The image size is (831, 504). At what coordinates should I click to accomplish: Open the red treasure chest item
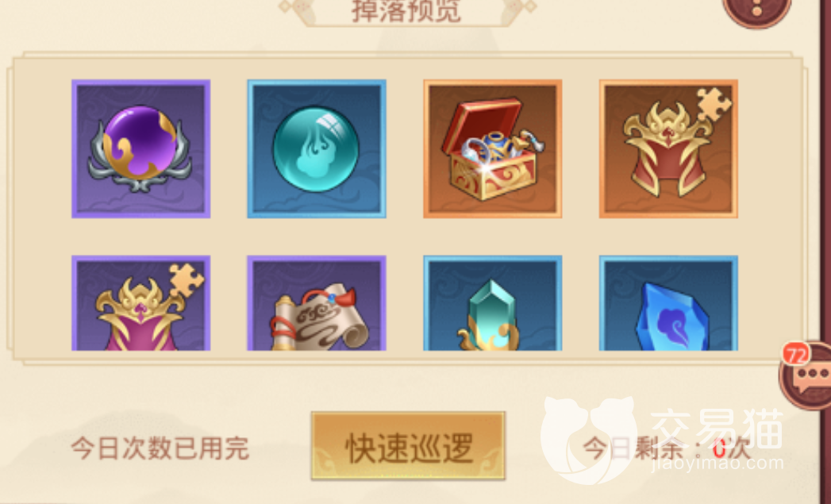pyautogui.click(x=492, y=149)
